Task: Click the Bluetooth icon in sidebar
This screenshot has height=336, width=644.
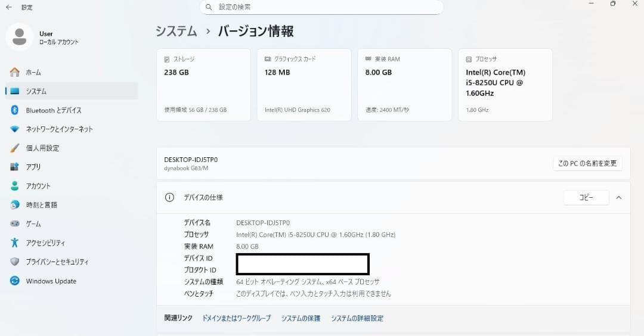Action: tap(15, 110)
